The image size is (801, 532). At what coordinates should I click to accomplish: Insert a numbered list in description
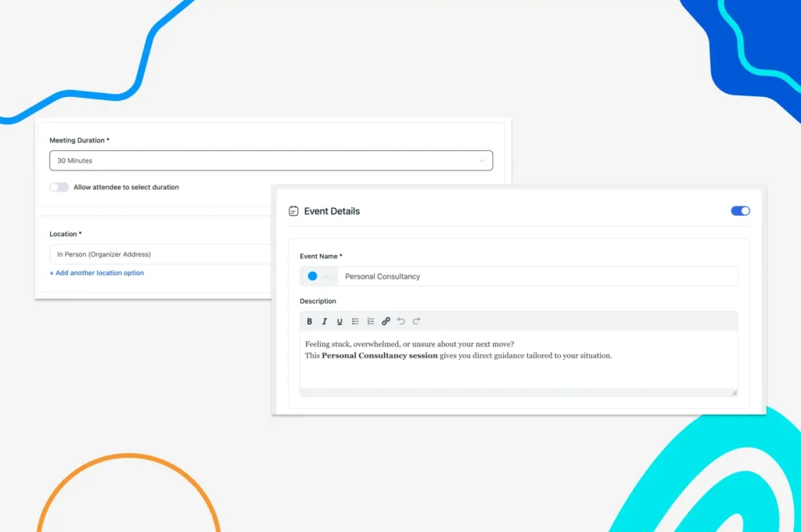[371, 322]
